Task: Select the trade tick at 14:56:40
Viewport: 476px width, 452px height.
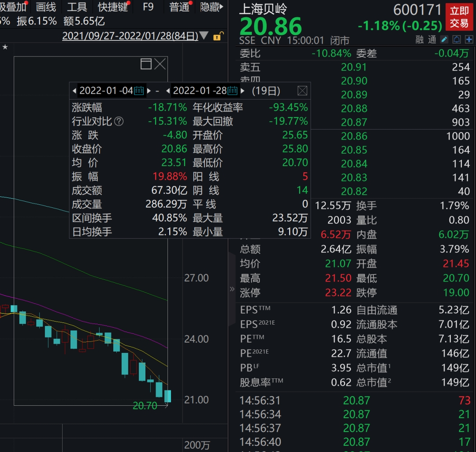Action: tap(354, 442)
